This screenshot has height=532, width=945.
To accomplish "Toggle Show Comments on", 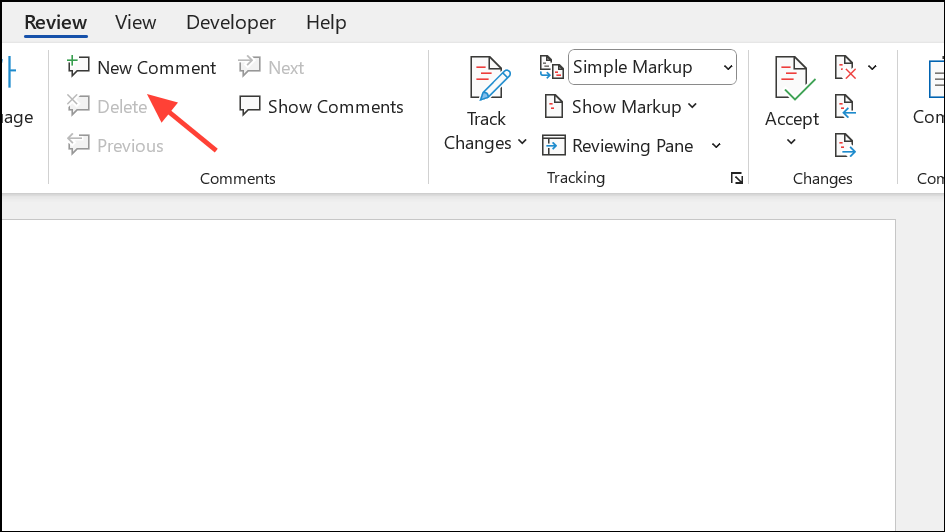I will (x=321, y=107).
